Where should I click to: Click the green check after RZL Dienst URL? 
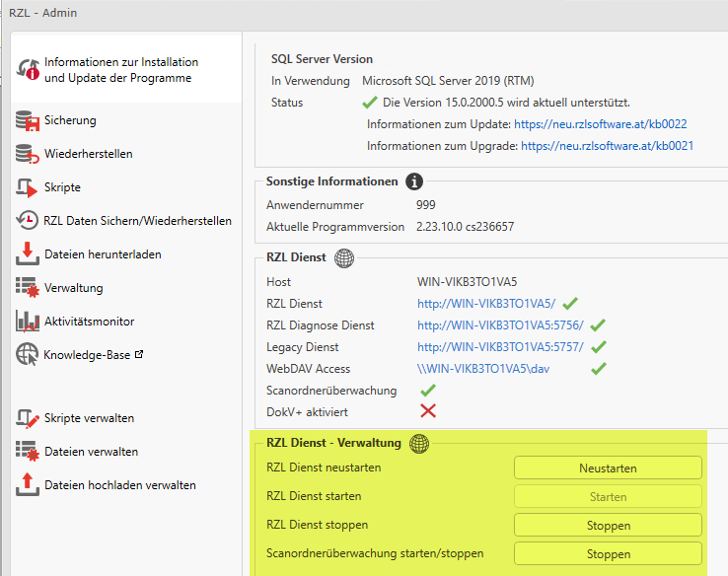pyautogui.click(x=570, y=304)
